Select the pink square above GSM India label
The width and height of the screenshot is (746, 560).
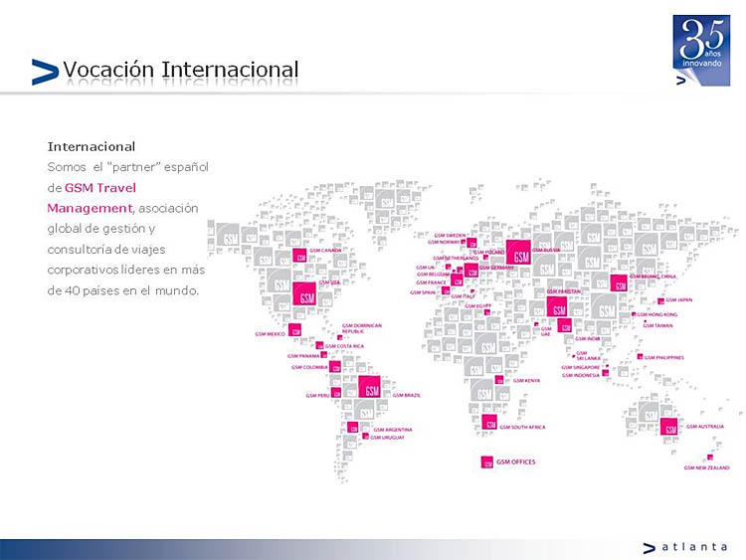point(565,326)
